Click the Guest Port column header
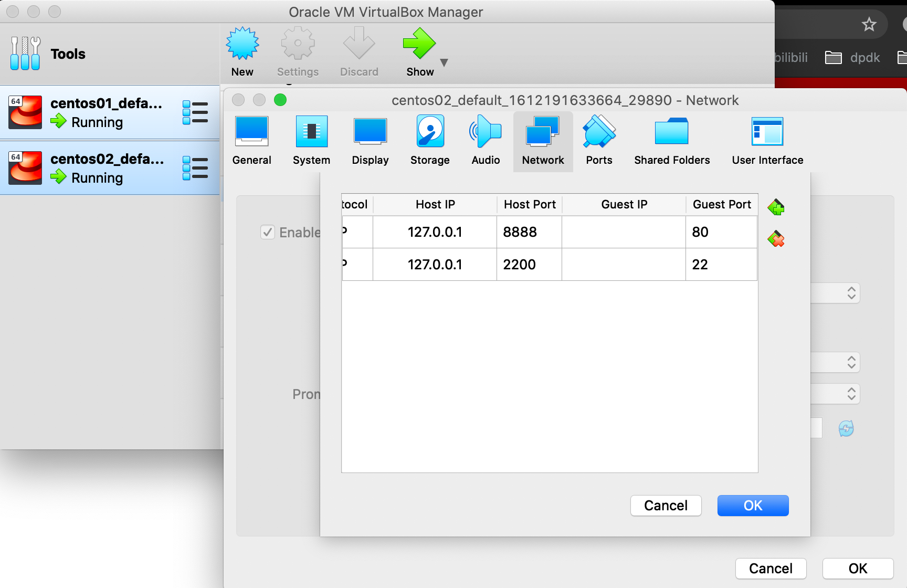Screen dimensions: 907x588 tap(722, 204)
